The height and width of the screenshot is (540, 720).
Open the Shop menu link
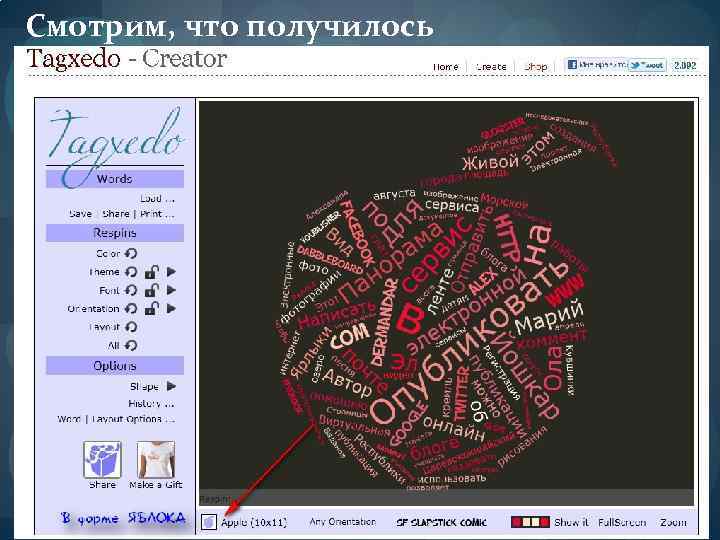pyautogui.click(x=535, y=67)
